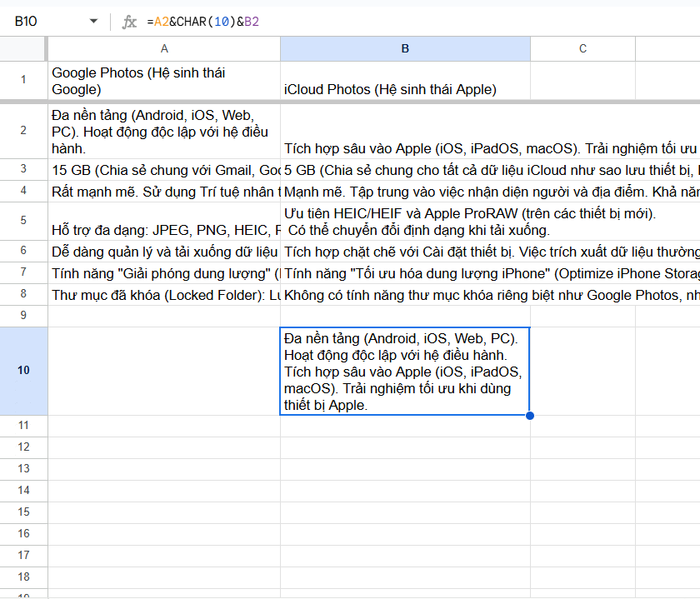Select row 17 header
This screenshot has width=700, height=599.
(23, 556)
